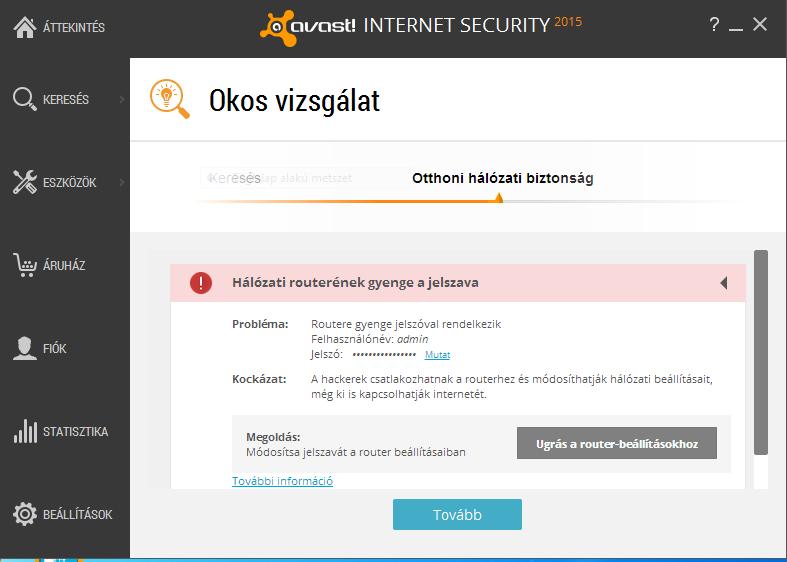Image resolution: width=787 pixels, height=562 pixels.
Task: Open the Eszközök tools icon
Action: click(24, 182)
